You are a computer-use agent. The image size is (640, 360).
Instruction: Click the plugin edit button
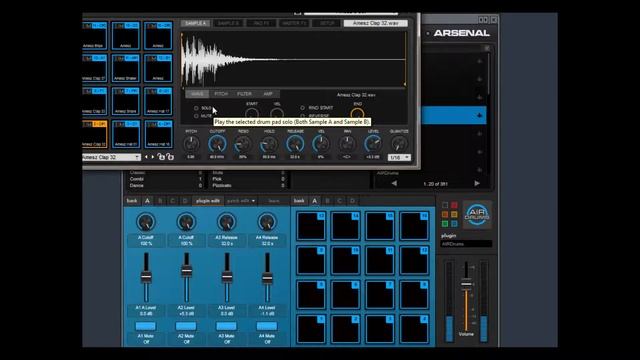pyautogui.click(x=208, y=201)
